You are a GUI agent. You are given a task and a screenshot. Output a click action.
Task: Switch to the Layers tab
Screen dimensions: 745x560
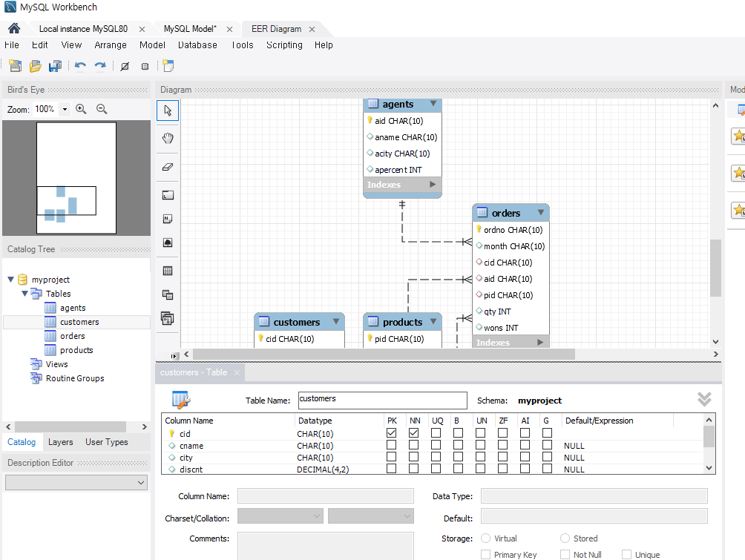coord(61,442)
